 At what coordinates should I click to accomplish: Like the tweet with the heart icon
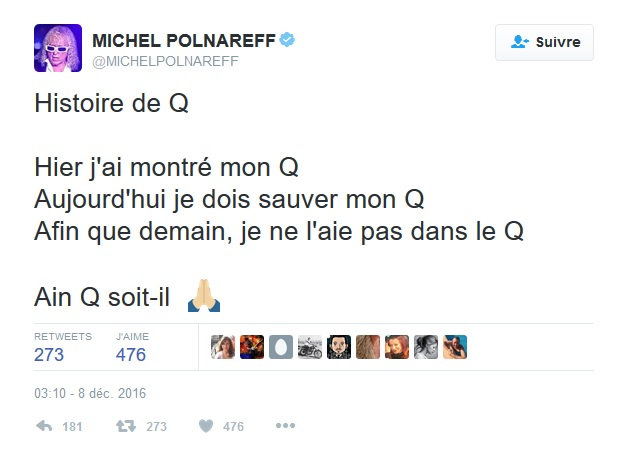(207, 426)
